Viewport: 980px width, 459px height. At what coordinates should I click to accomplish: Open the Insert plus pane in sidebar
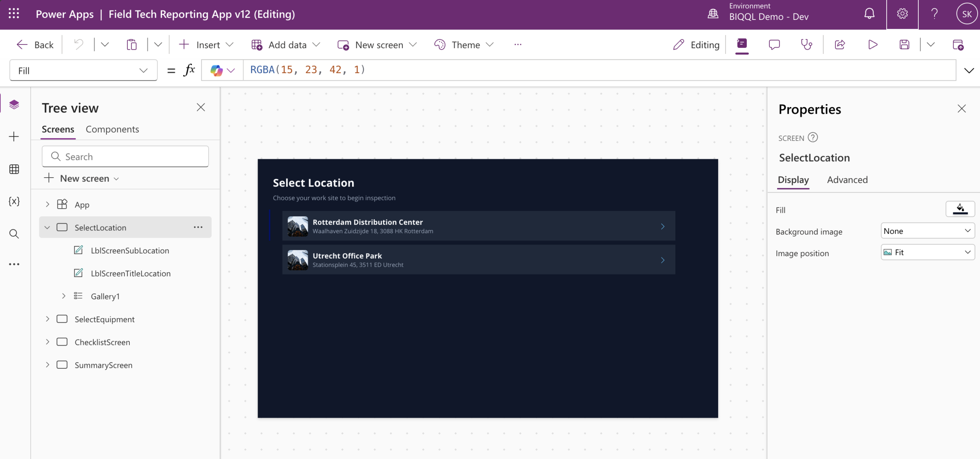pyautogui.click(x=14, y=137)
